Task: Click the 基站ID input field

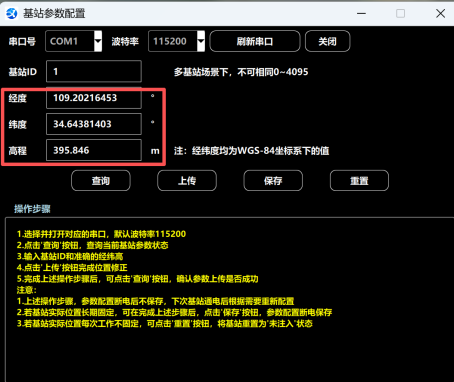Action: [94, 71]
